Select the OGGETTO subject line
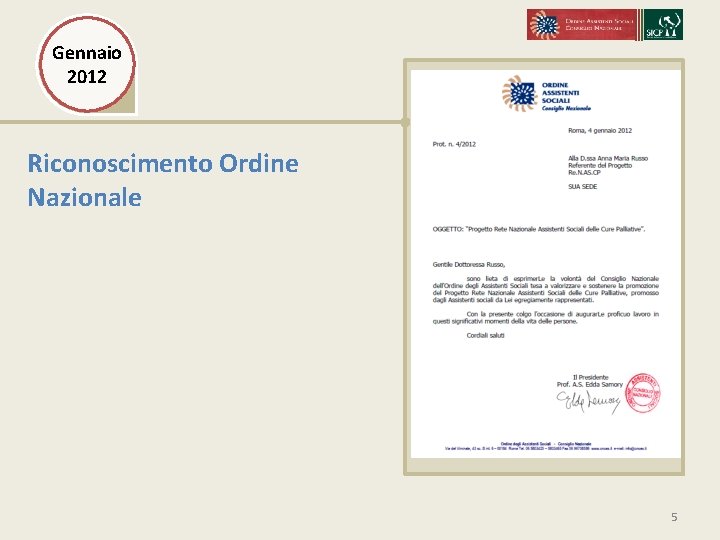The width and height of the screenshot is (720, 540). coord(539,229)
